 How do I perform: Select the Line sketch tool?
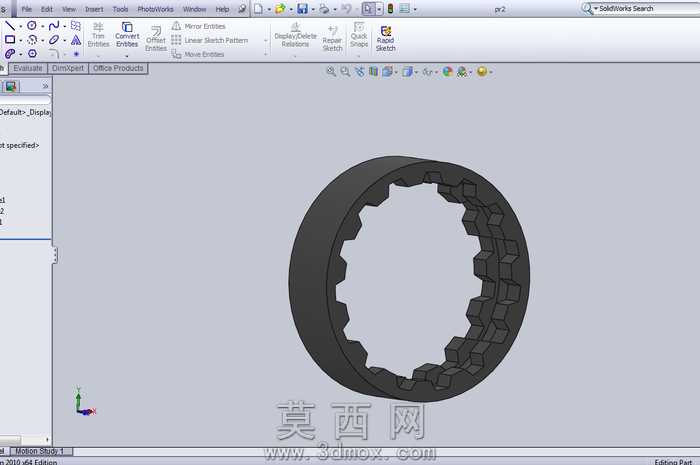tap(10, 26)
